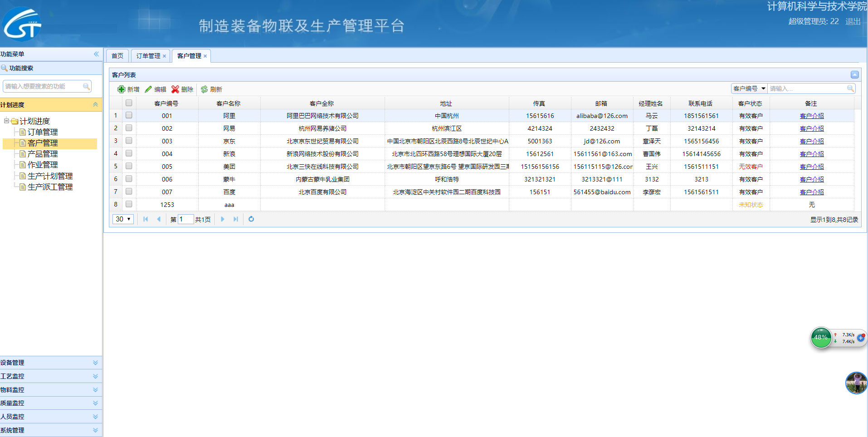
Task: Open 产品管理 in the tree
Action: (43, 154)
